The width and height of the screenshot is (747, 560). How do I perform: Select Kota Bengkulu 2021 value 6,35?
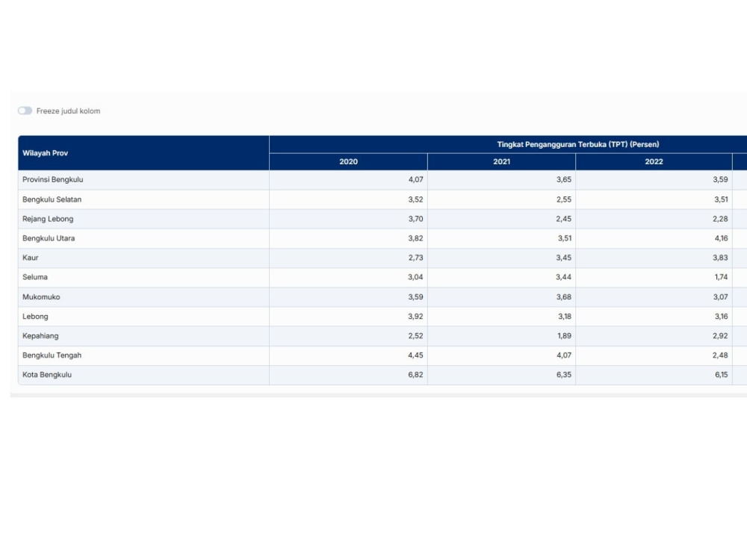coord(563,375)
